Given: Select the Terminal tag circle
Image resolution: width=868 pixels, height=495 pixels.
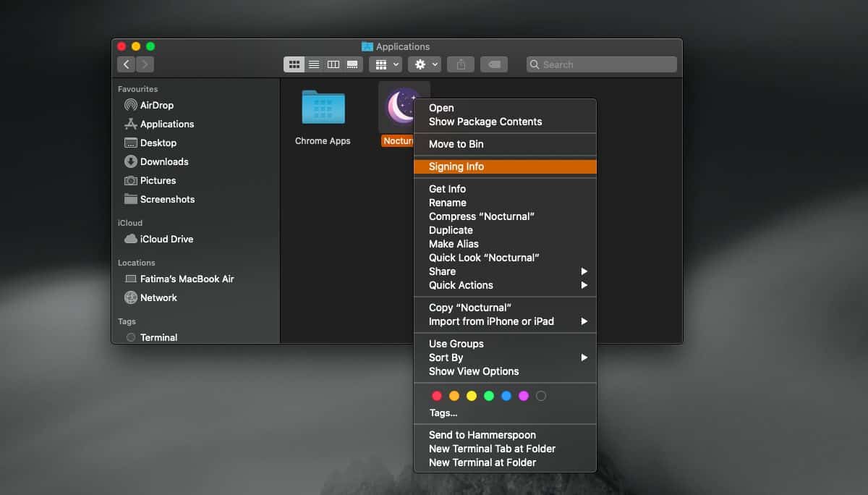Looking at the screenshot, I should pos(131,337).
